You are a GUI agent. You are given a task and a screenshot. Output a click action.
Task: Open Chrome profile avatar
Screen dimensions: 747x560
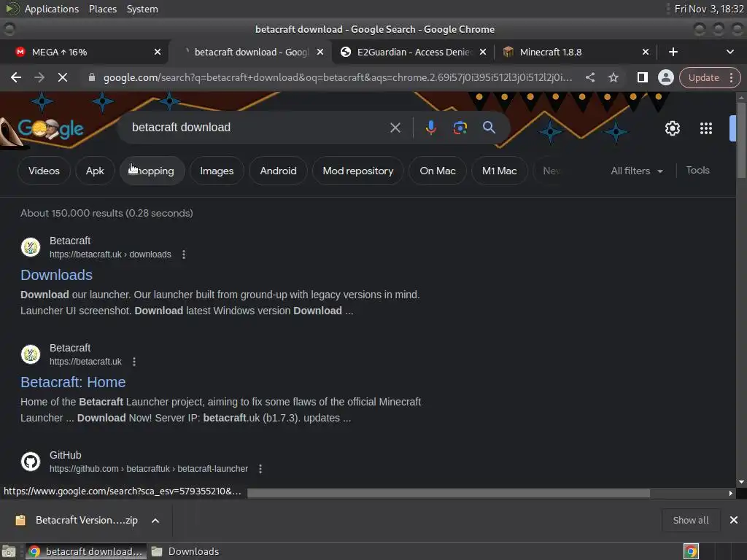(x=665, y=77)
